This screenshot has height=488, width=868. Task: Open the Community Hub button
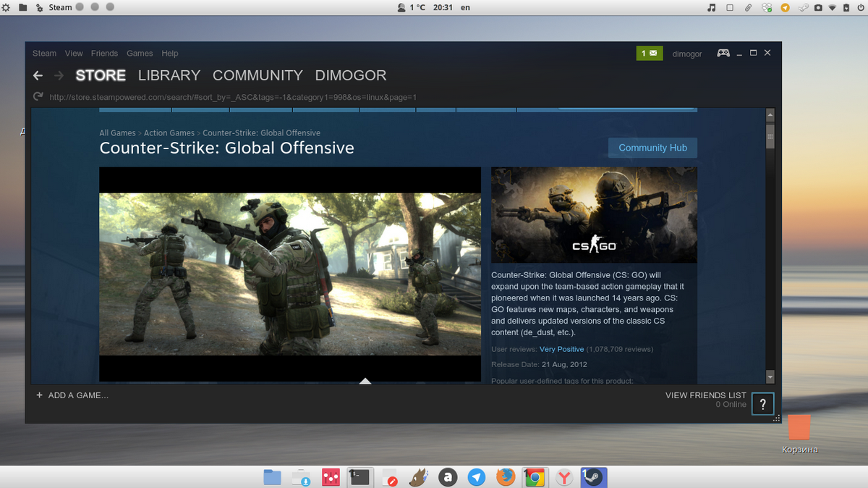[652, 148]
